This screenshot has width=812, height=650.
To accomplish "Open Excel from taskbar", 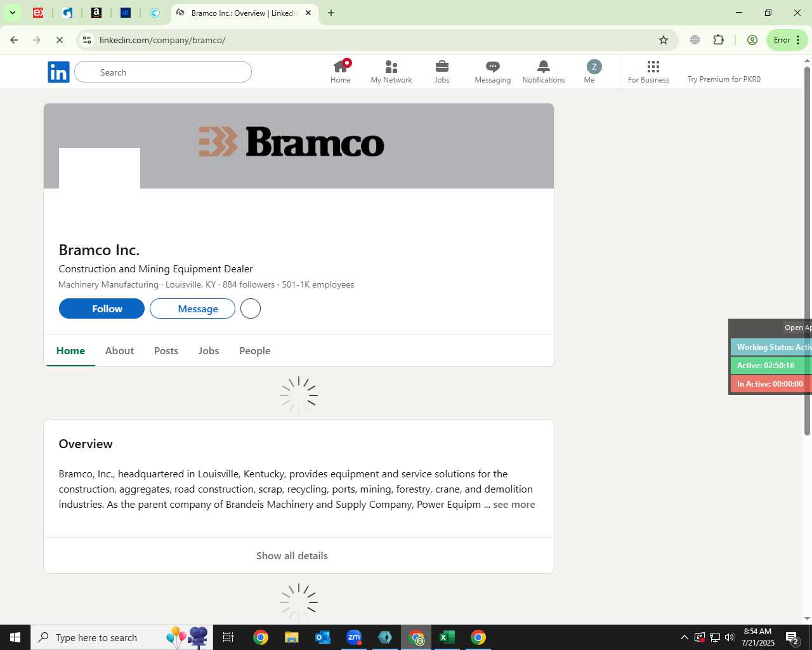I will [447, 637].
